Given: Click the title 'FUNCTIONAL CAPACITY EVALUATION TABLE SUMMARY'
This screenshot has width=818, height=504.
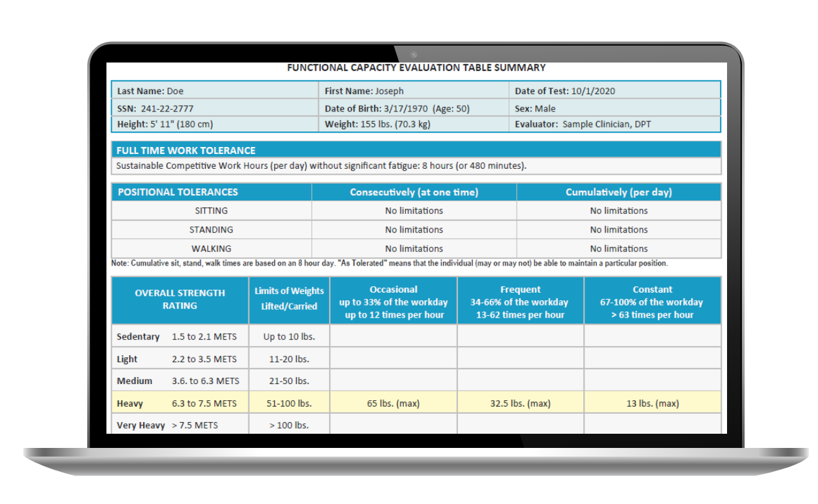Looking at the screenshot, I should click(416, 68).
